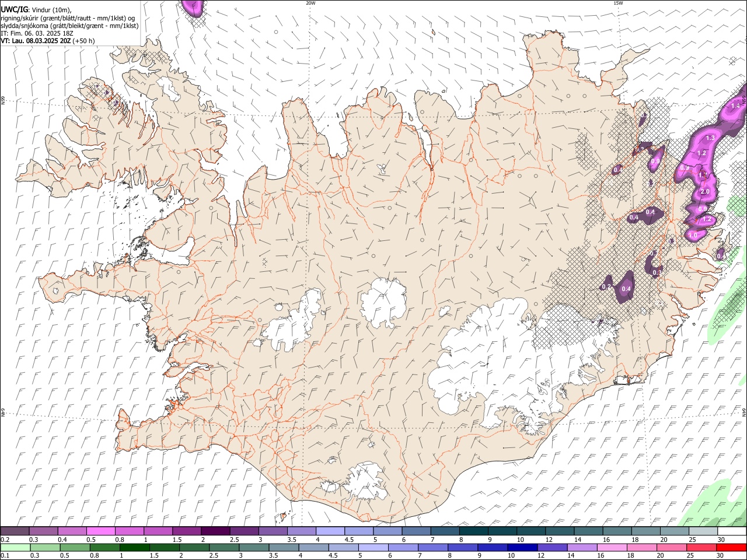
Task: Click the '(+50 h)' forecast offset text
Action: point(84,41)
